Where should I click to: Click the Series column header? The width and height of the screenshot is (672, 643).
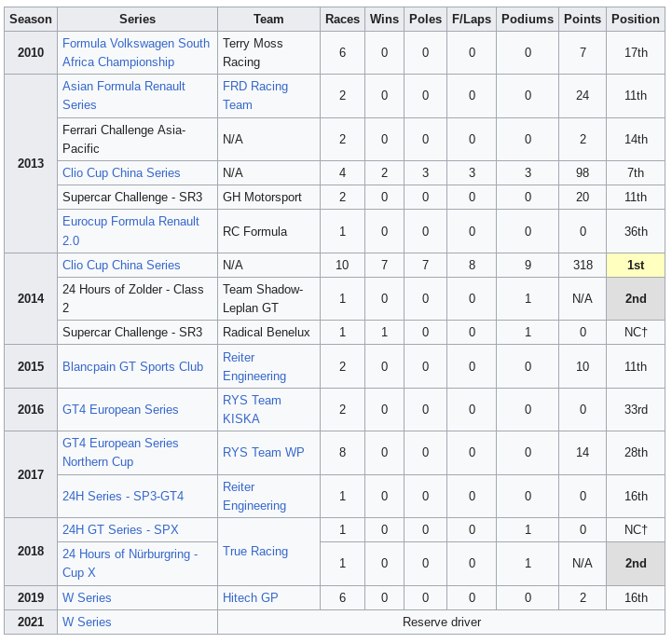[137, 20]
